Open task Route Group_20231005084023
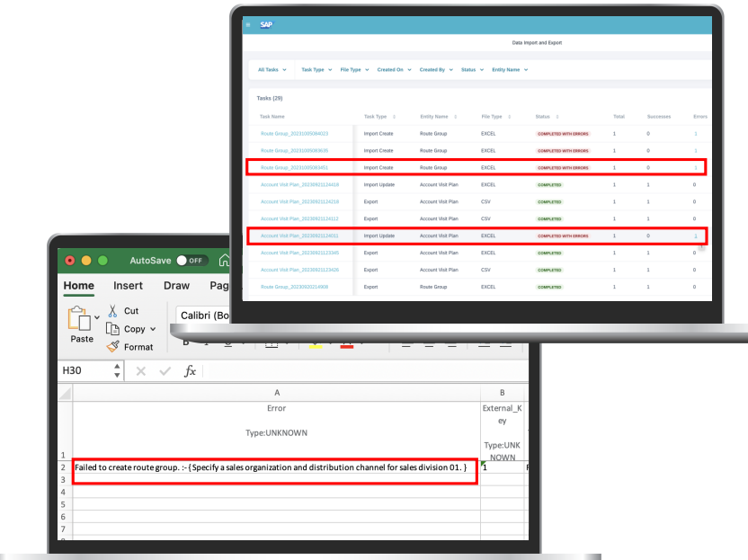 [294, 134]
